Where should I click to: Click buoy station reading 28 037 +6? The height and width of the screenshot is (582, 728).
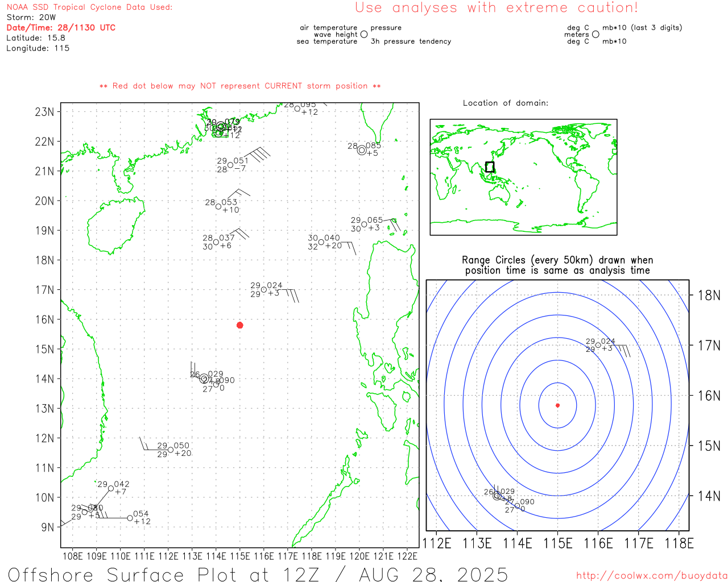click(x=216, y=242)
